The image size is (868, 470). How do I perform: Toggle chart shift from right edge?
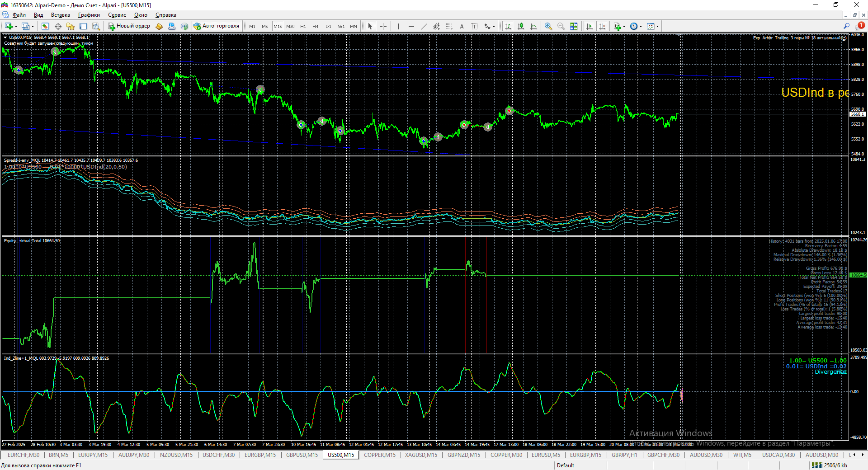[602, 26]
